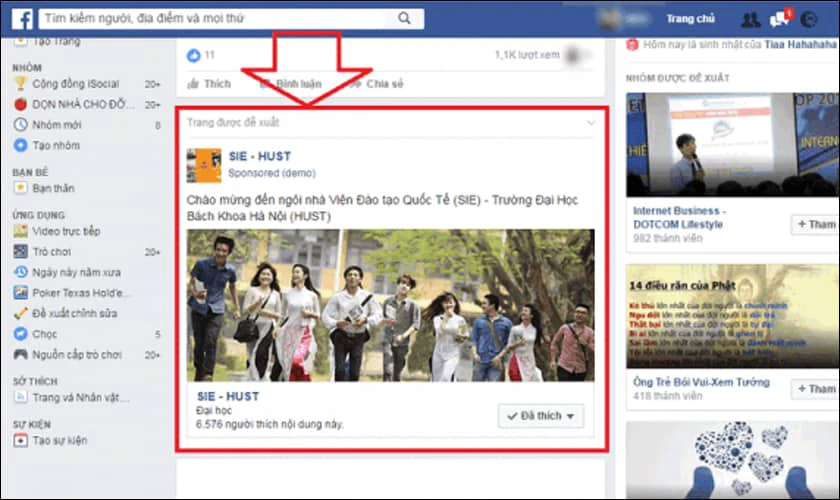Click the Chia sẻ button
The height and width of the screenshot is (500, 840).
(x=377, y=84)
